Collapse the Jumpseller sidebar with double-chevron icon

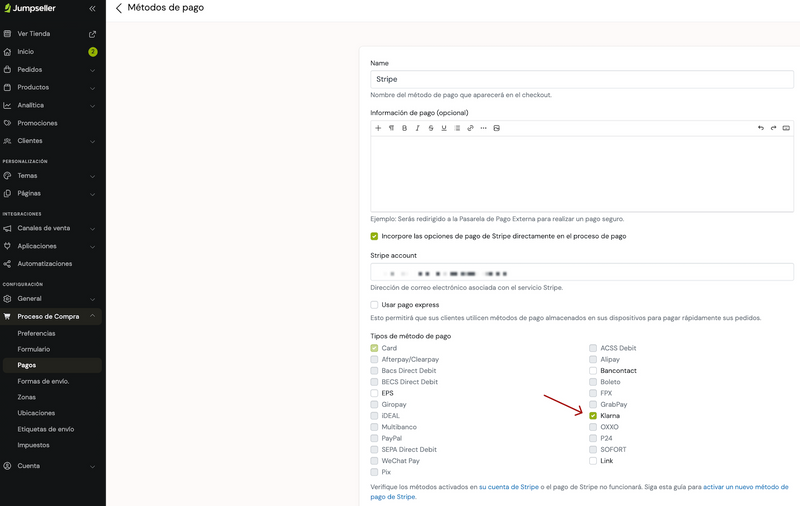click(92, 8)
